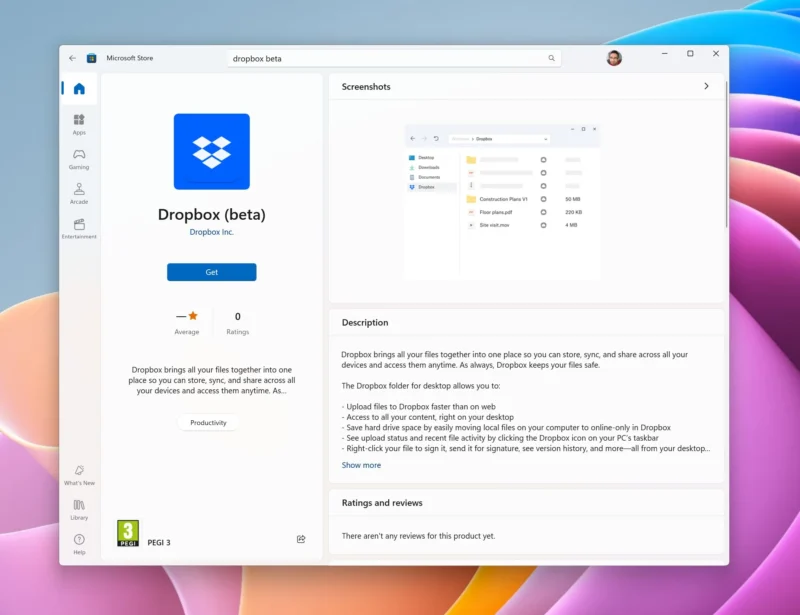The image size is (800, 615).
Task: Click Show more in the description
Action: tap(361, 465)
